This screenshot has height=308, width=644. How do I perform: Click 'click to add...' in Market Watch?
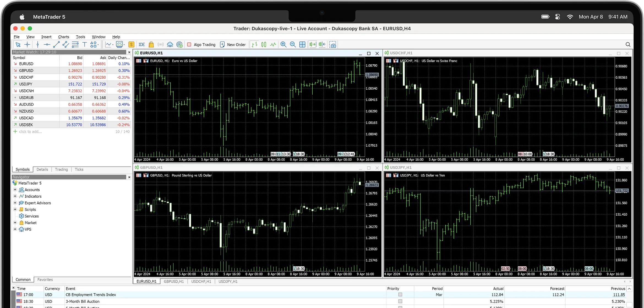click(31, 131)
